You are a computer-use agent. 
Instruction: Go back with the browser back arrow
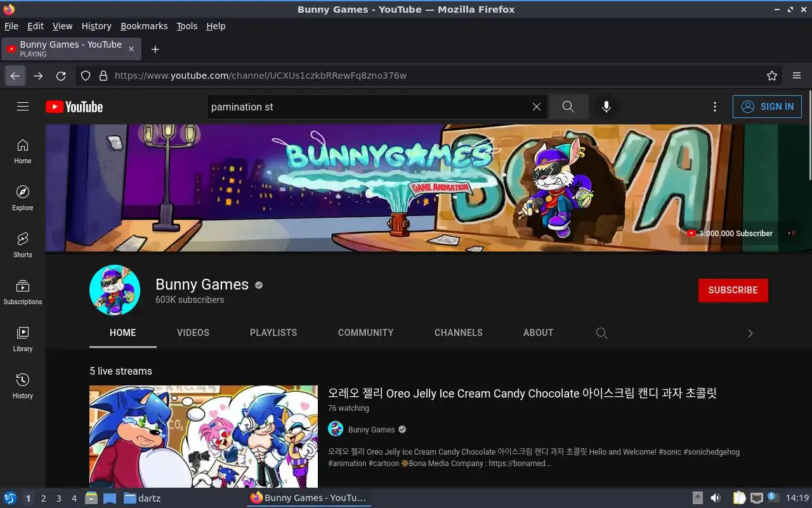[x=15, y=76]
